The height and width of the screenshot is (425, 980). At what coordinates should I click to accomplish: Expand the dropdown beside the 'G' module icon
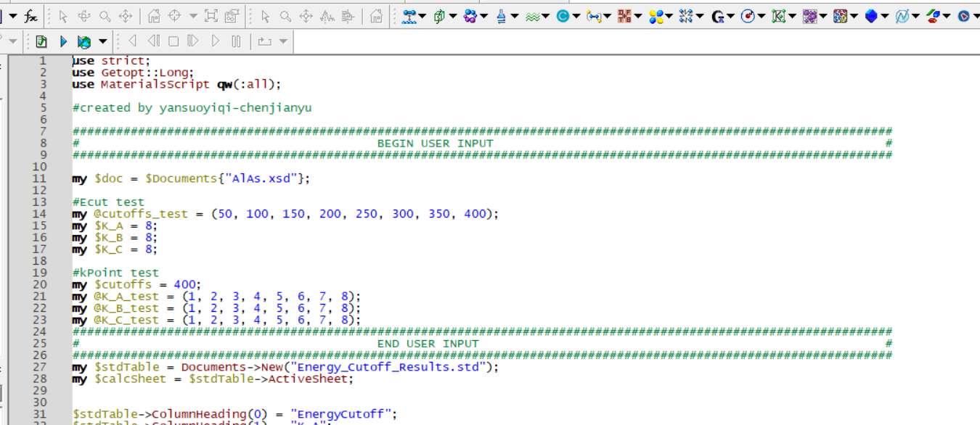click(x=730, y=16)
